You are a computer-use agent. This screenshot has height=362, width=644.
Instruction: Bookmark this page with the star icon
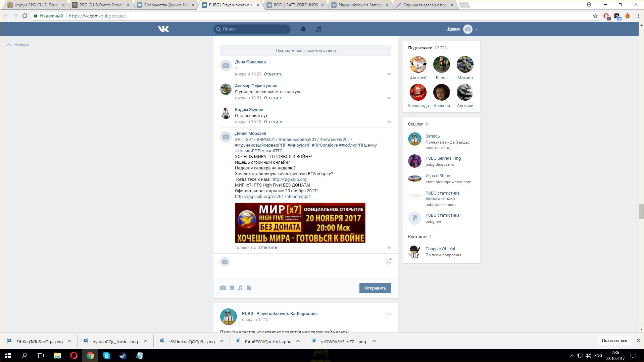point(595,16)
